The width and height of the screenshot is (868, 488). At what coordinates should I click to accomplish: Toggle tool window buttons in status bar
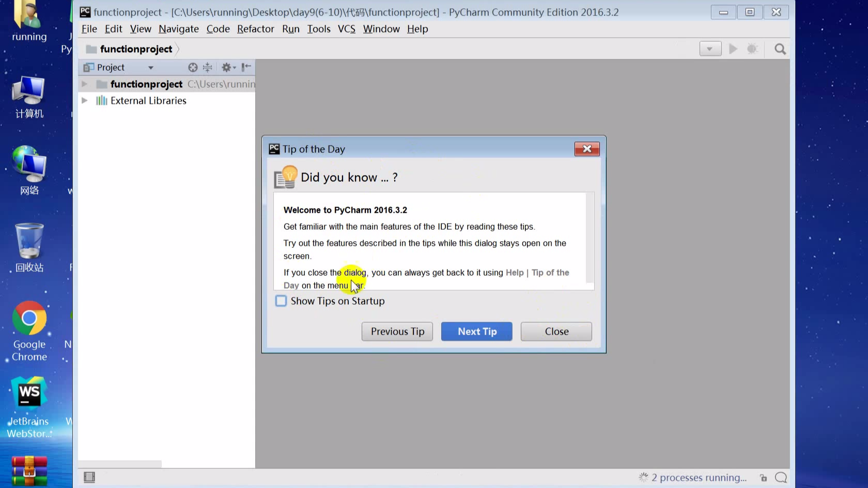89,477
